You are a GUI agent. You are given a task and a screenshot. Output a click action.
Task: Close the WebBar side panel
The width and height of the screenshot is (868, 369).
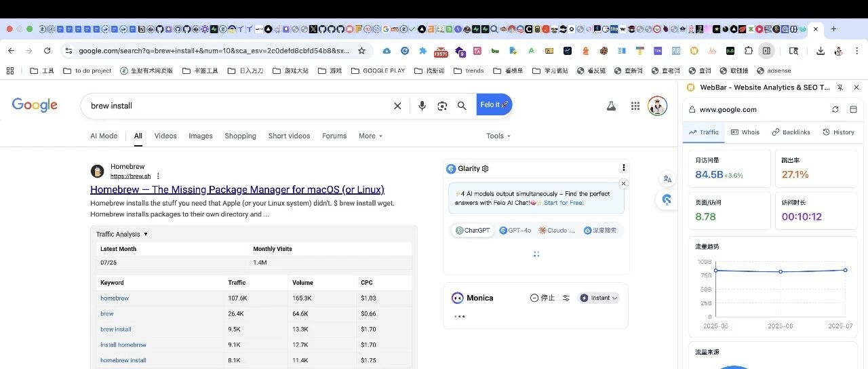[856, 88]
